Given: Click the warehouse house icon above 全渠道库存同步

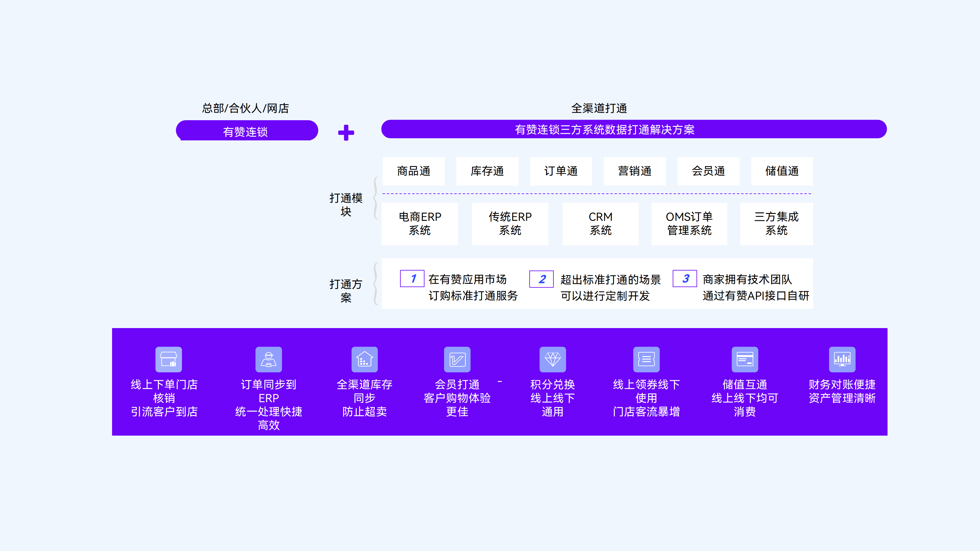Looking at the screenshot, I should pos(365,359).
